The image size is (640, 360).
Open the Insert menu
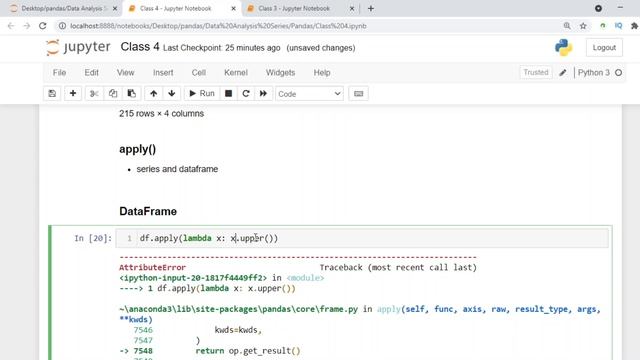pyautogui.click(x=163, y=73)
